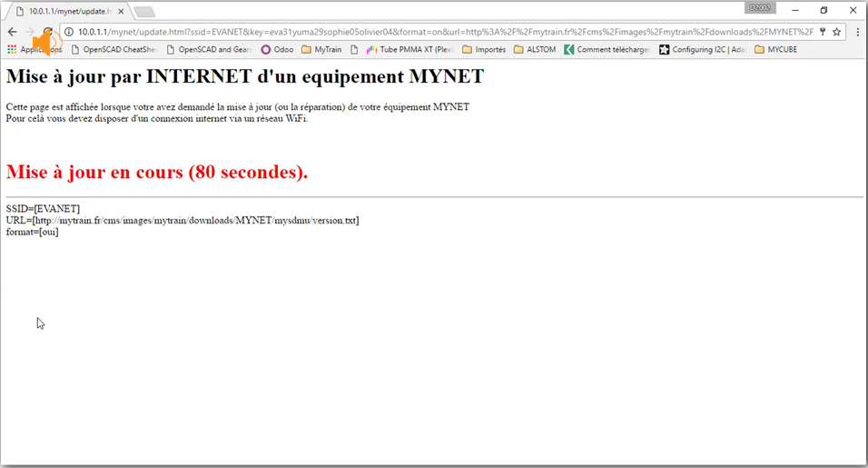Expand the ALSTOM bookmark folder

535,49
